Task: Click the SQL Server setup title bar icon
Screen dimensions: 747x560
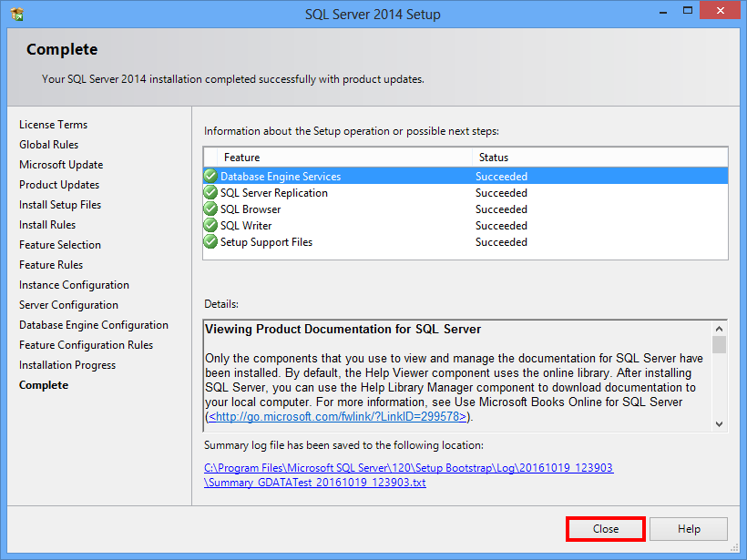Action: (x=16, y=15)
